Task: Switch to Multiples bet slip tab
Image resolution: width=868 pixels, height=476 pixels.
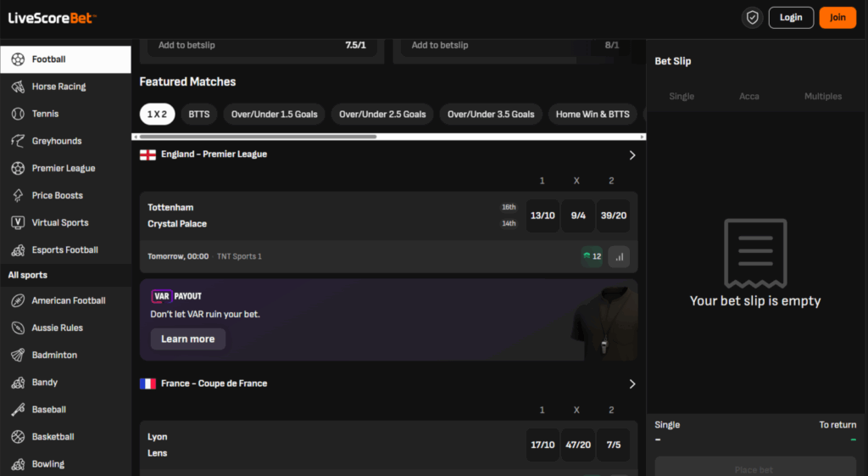Action: (822, 97)
